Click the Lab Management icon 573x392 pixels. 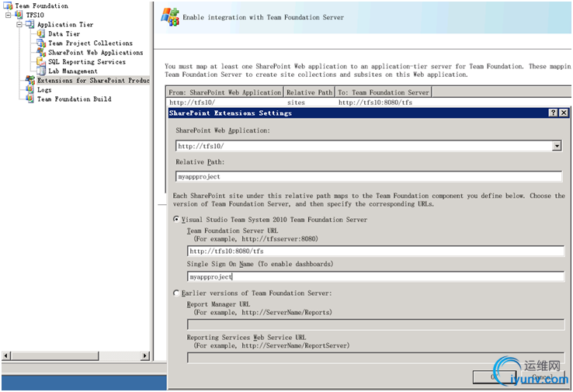[41, 71]
